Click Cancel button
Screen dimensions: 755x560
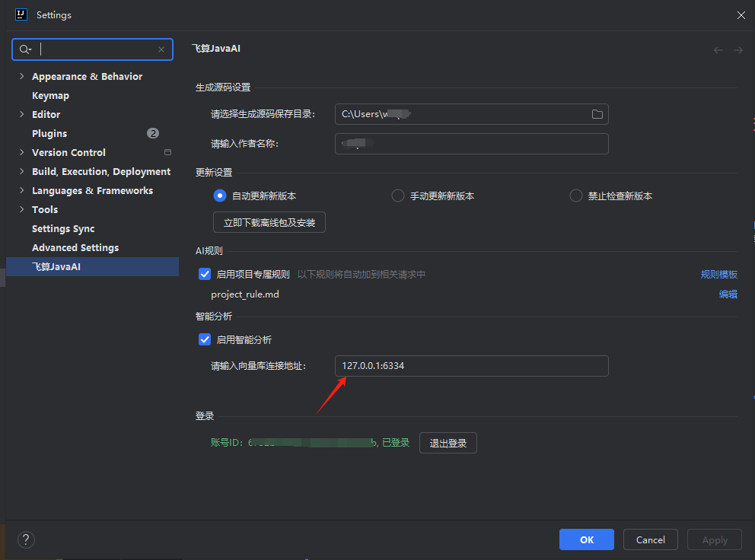click(651, 539)
